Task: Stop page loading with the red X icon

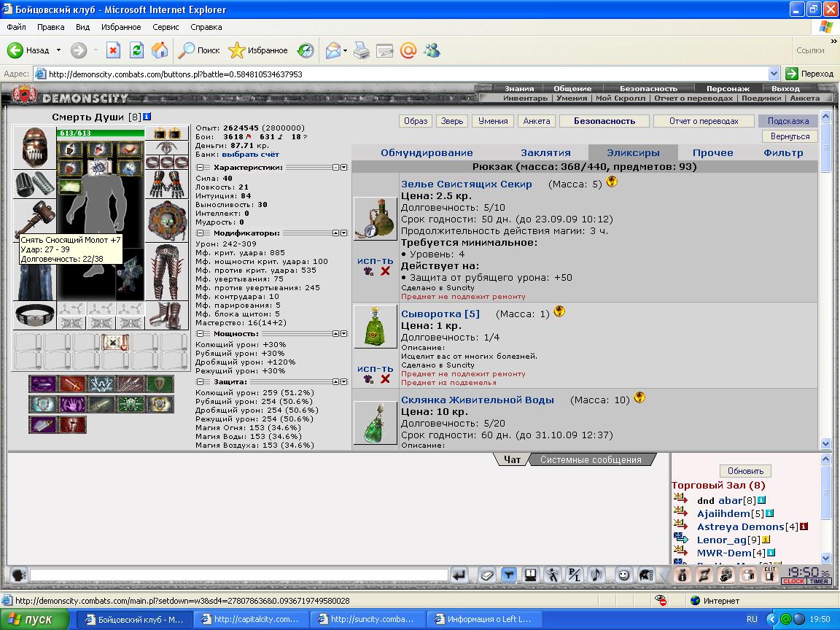Action: tap(113, 50)
